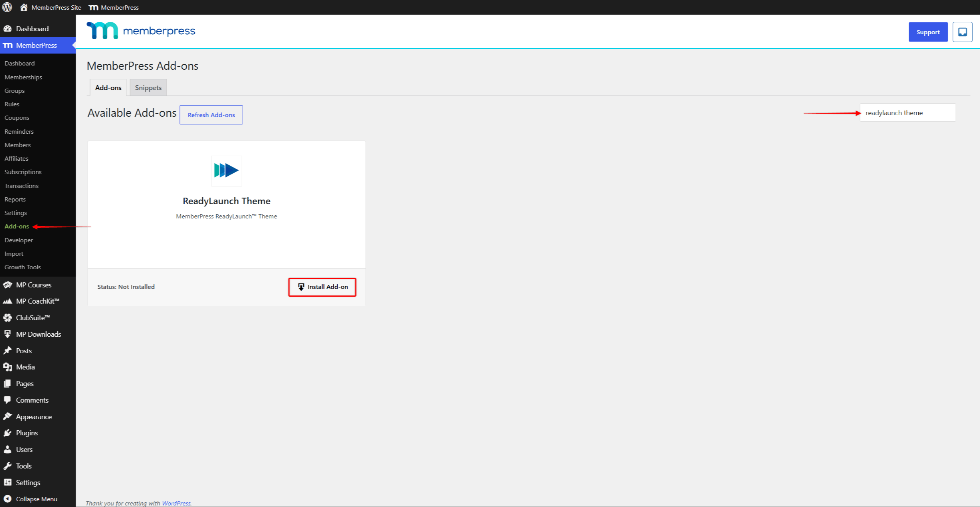Screen dimensions: 980x507
Task: Click the Tools wrench icon
Action: (x=7, y=466)
